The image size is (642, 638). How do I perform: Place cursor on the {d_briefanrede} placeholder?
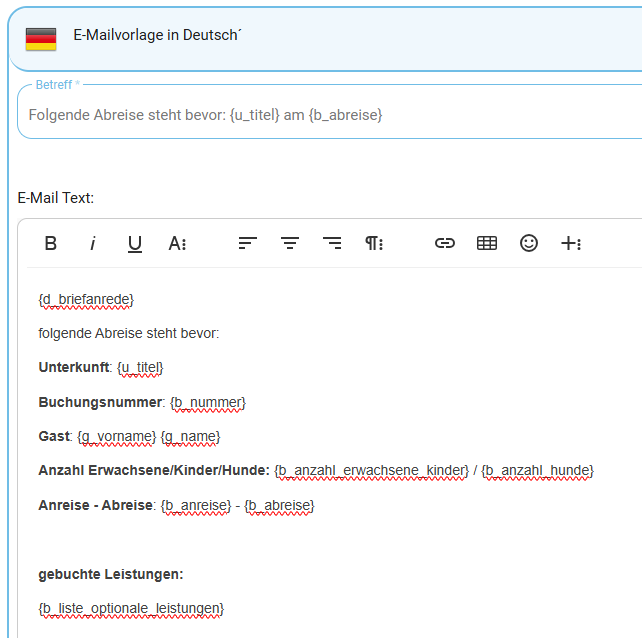point(86,299)
